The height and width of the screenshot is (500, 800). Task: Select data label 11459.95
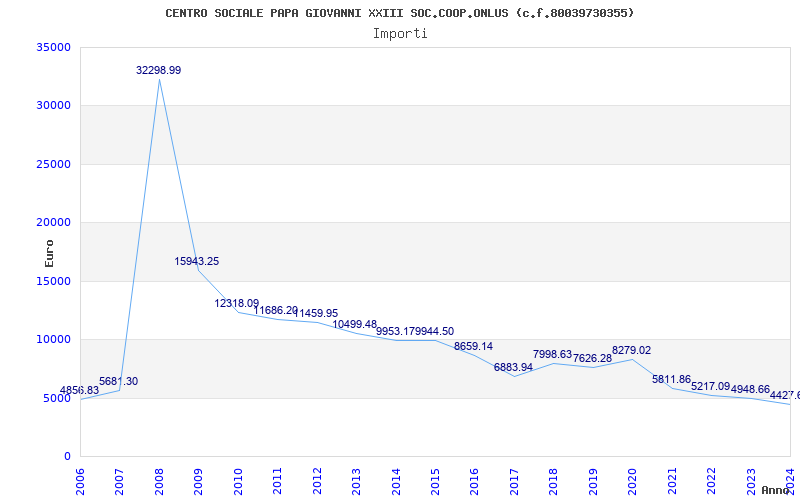pyautogui.click(x=316, y=313)
